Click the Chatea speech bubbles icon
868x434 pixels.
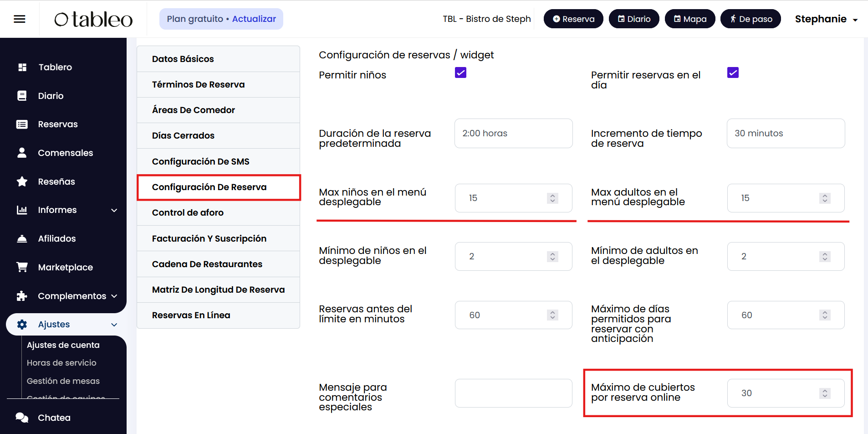point(22,418)
